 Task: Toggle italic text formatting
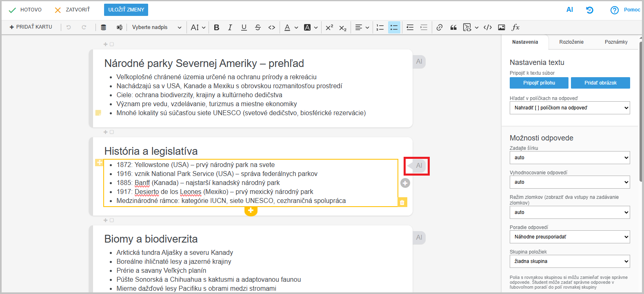pos(230,27)
